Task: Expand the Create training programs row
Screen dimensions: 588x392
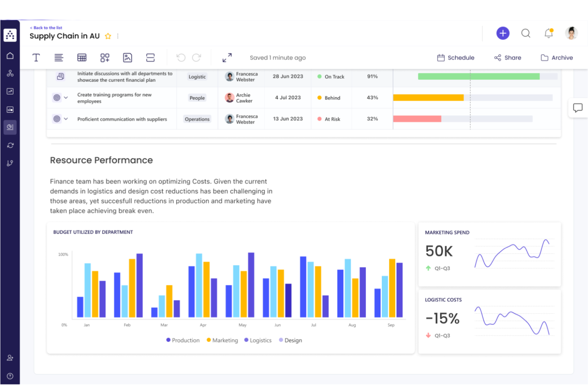Action: (x=66, y=98)
